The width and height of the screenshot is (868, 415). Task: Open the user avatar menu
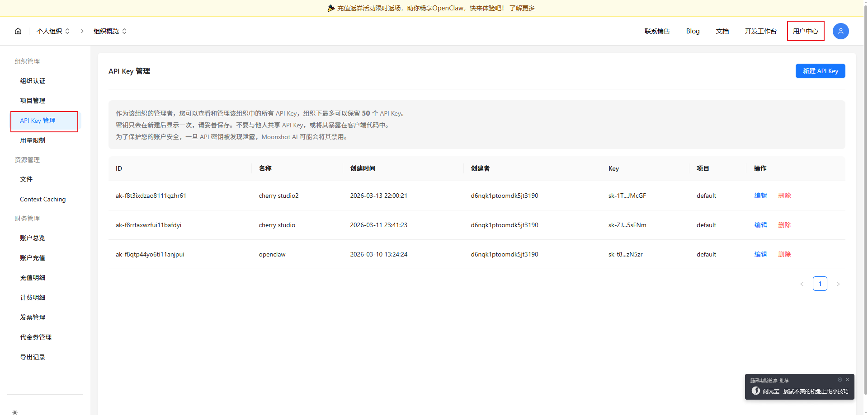click(840, 31)
